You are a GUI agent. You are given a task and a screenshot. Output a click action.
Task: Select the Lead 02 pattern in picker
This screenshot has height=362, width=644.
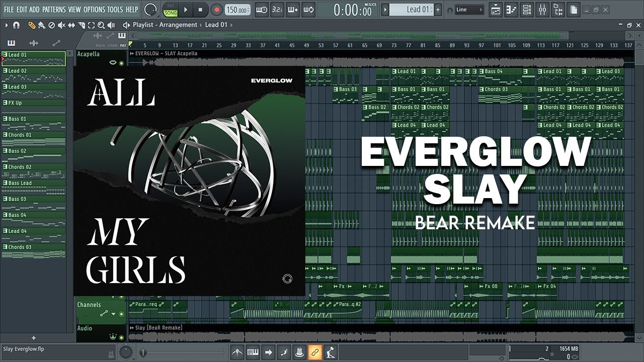pyautogui.click(x=34, y=74)
